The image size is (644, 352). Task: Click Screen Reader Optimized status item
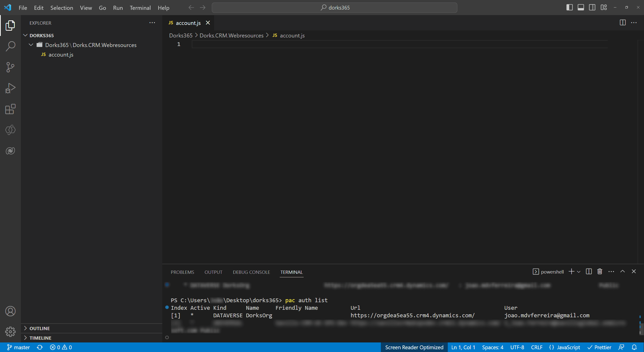[x=414, y=347]
